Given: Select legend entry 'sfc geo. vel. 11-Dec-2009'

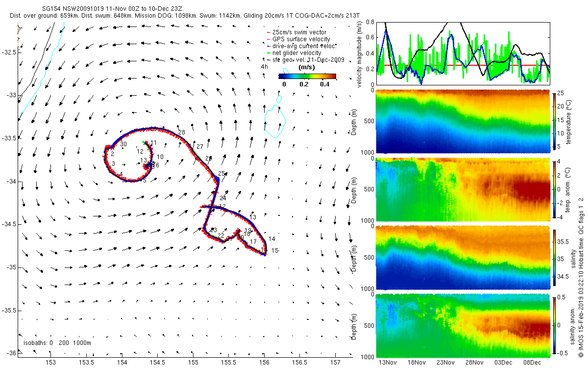Looking at the screenshot, I should [x=308, y=59].
